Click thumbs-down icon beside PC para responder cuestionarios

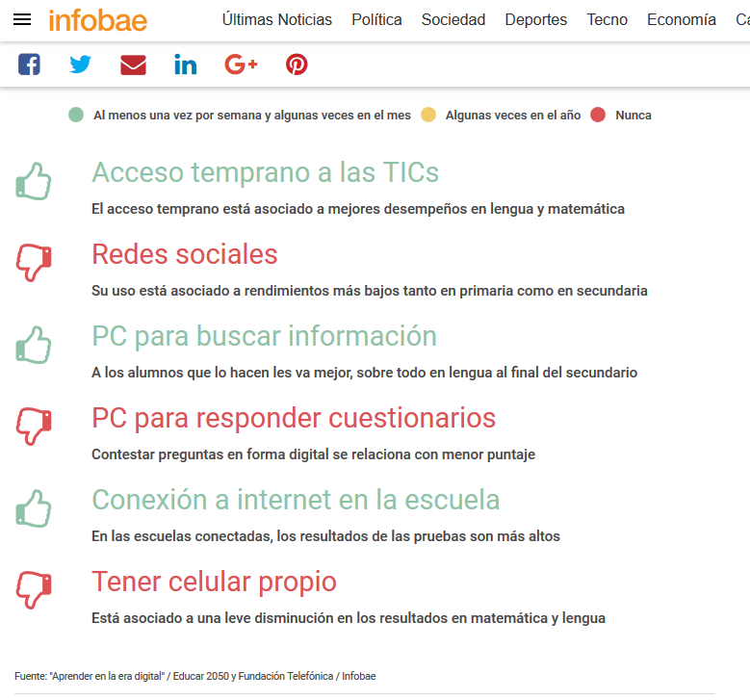34,427
